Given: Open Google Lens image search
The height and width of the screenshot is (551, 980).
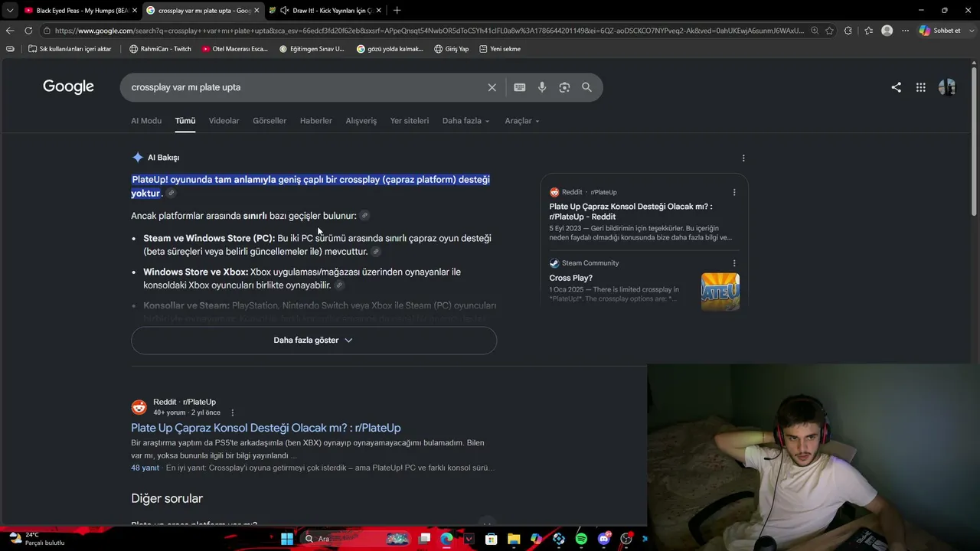Looking at the screenshot, I should (x=564, y=87).
